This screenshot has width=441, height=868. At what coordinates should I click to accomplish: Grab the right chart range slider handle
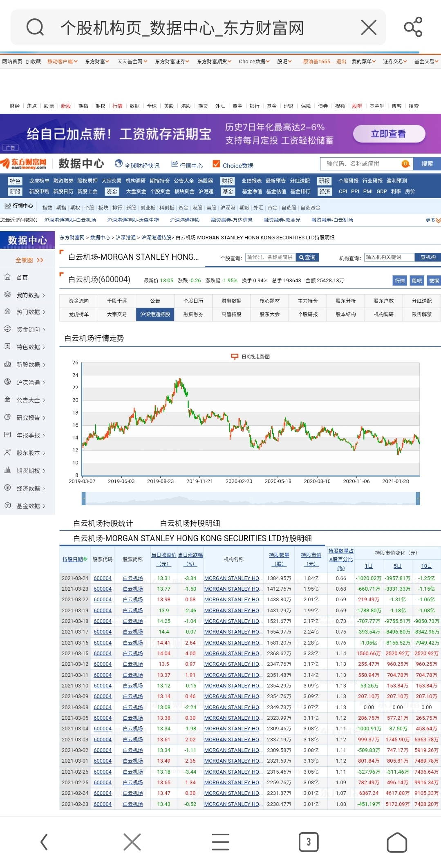click(418, 498)
